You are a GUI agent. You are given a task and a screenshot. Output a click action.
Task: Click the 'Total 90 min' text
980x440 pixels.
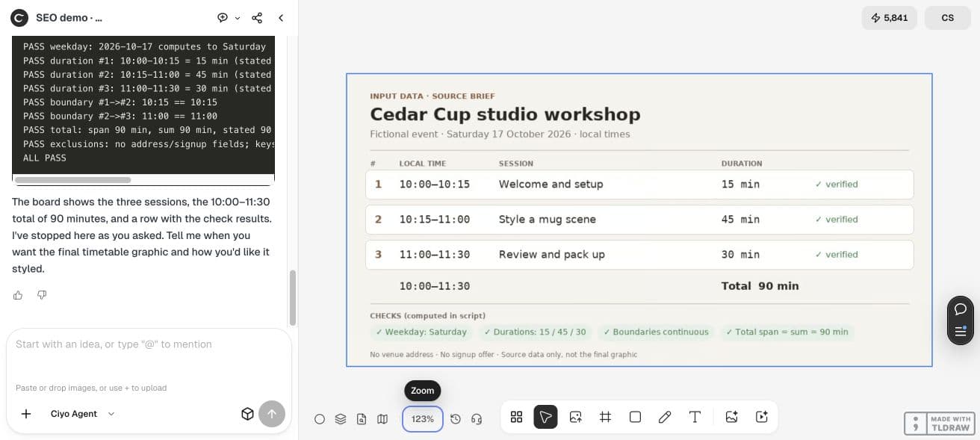tap(760, 286)
